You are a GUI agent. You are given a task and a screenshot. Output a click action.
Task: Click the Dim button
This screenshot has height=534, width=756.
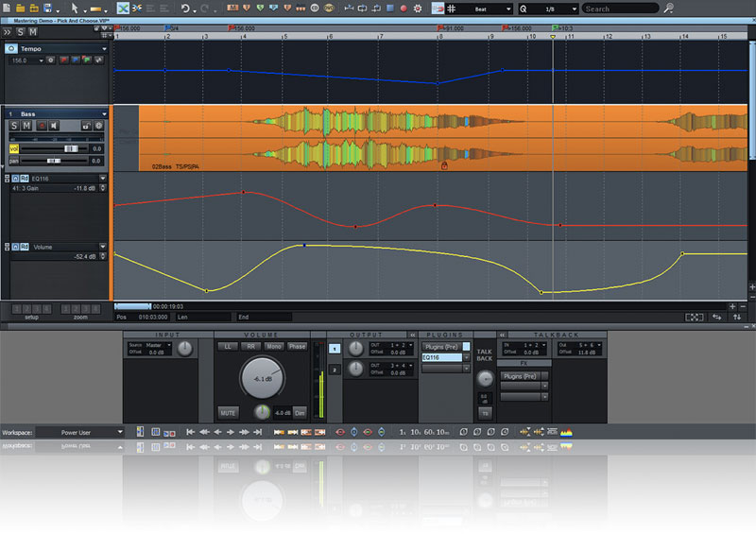click(299, 413)
